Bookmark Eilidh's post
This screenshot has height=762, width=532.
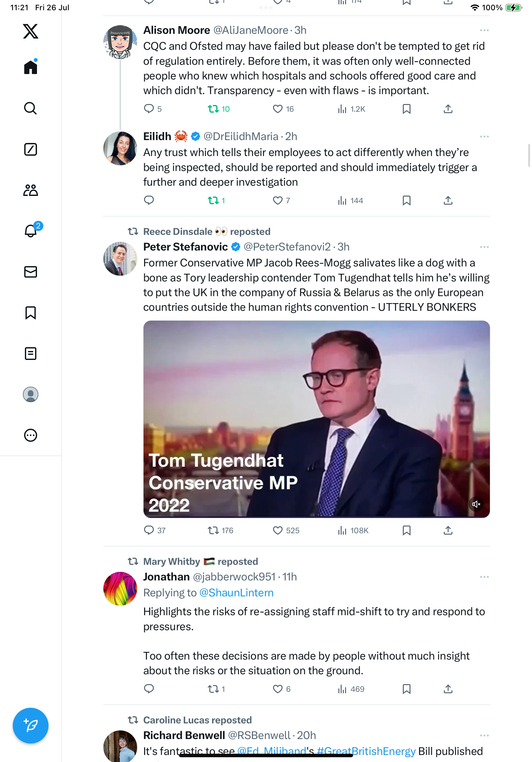406,200
